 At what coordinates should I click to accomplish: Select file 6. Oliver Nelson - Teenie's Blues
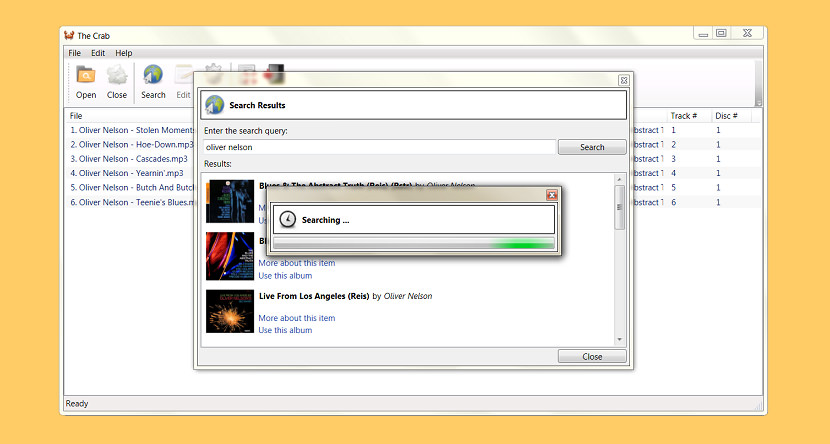click(132, 202)
